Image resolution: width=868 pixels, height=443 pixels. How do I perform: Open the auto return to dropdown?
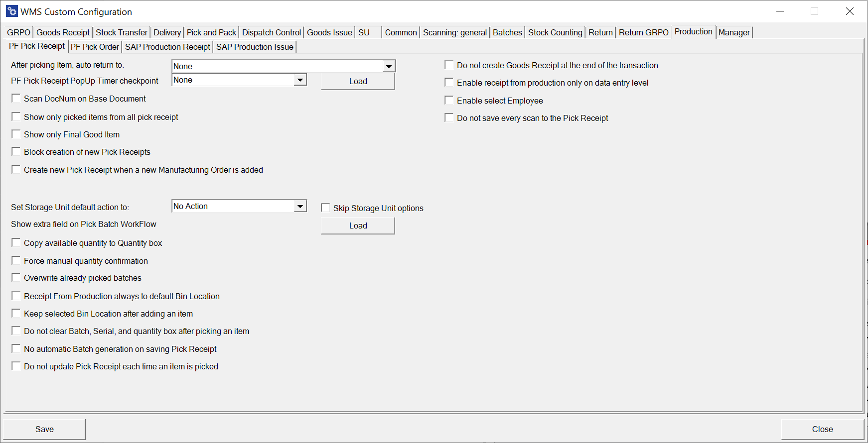click(x=389, y=66)
